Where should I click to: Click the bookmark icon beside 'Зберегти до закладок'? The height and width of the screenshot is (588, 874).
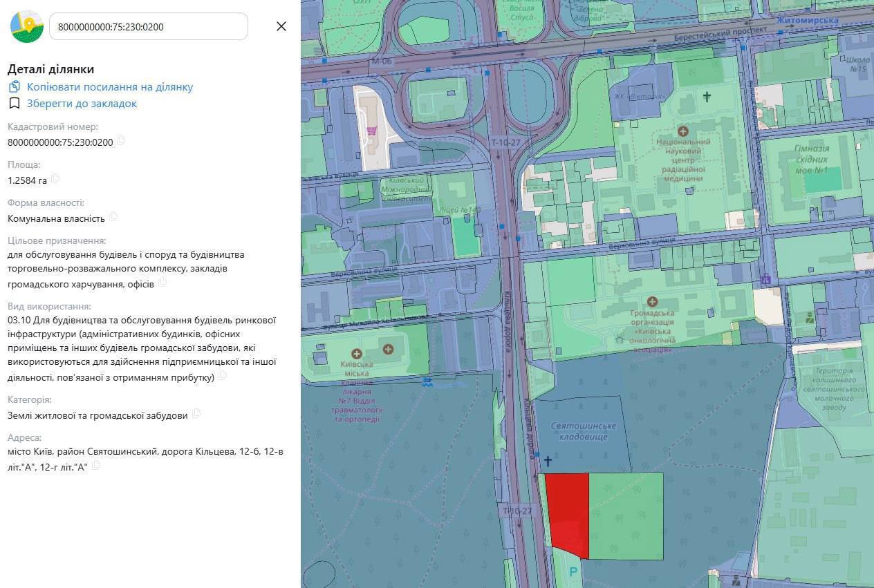[15, 104]
